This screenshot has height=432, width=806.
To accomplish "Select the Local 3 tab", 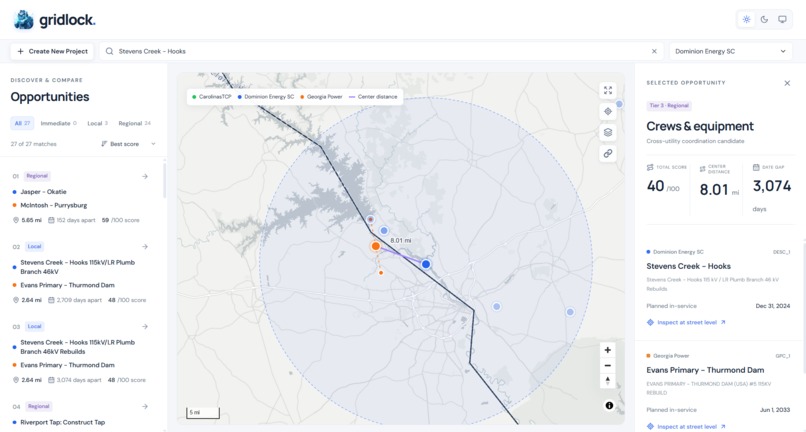I will click(98, 123).
